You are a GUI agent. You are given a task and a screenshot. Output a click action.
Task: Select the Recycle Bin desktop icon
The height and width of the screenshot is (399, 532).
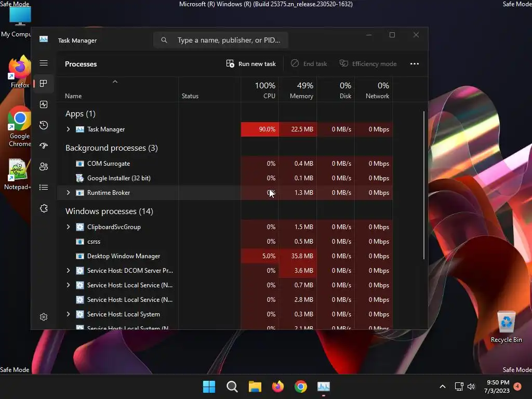506,327
